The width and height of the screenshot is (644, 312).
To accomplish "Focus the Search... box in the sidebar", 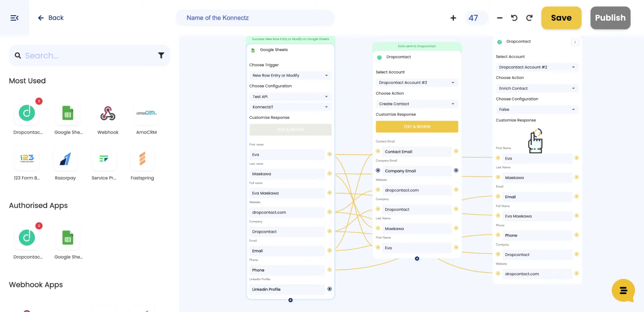I will click(x=90, y=56).
